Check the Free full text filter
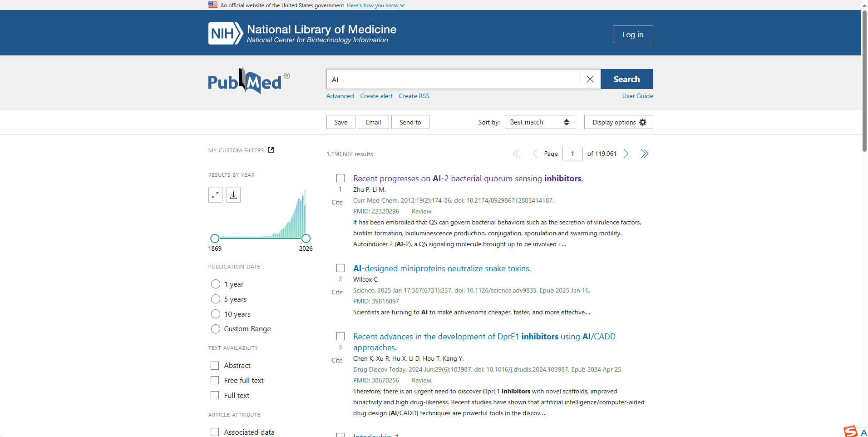 click(214, 380)
